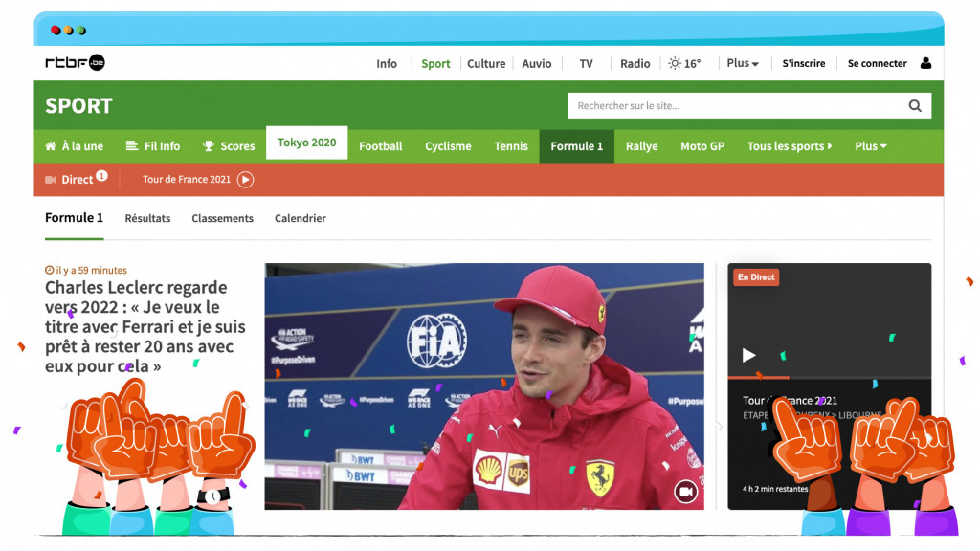
Task: Open the Radio top menu link
Action: 635,64
